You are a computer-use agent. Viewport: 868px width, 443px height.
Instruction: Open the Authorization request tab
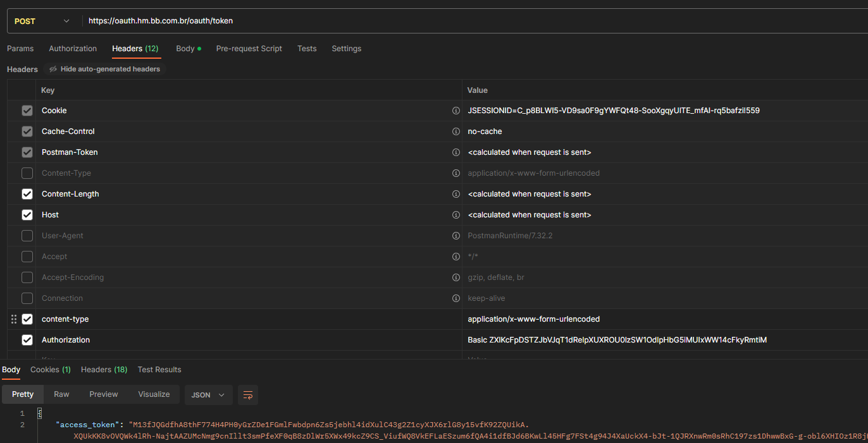point(73,49)
